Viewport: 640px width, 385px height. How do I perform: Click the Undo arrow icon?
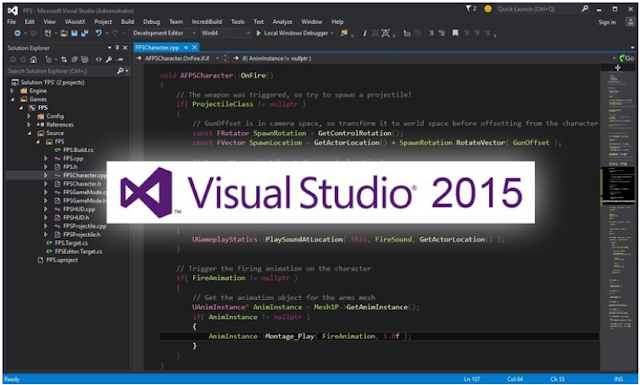pos(98,33)
